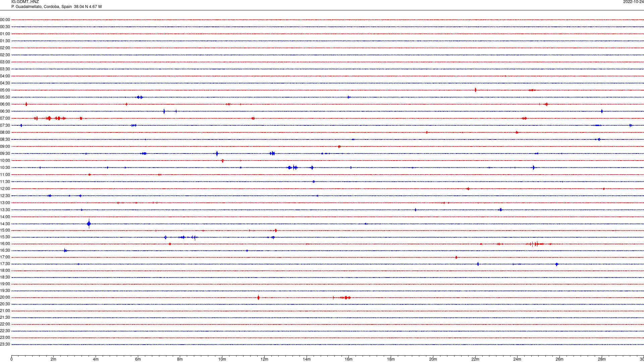
Task: Select the 20:00 trace time label
Action: click(x=5, y=297)
